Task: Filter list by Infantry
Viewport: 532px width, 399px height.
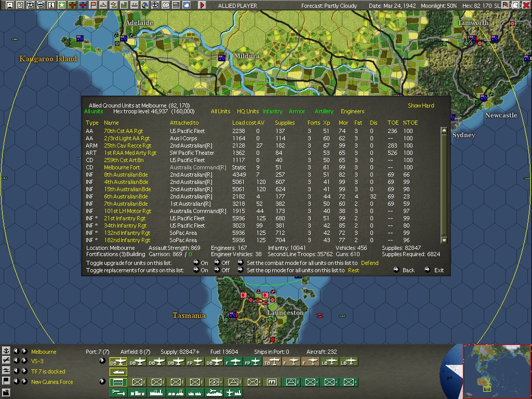Action: [272, 111]
